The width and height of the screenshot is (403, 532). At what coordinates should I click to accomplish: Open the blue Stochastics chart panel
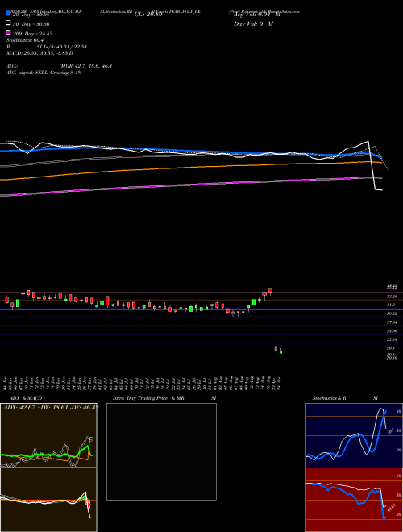(354, 435)
